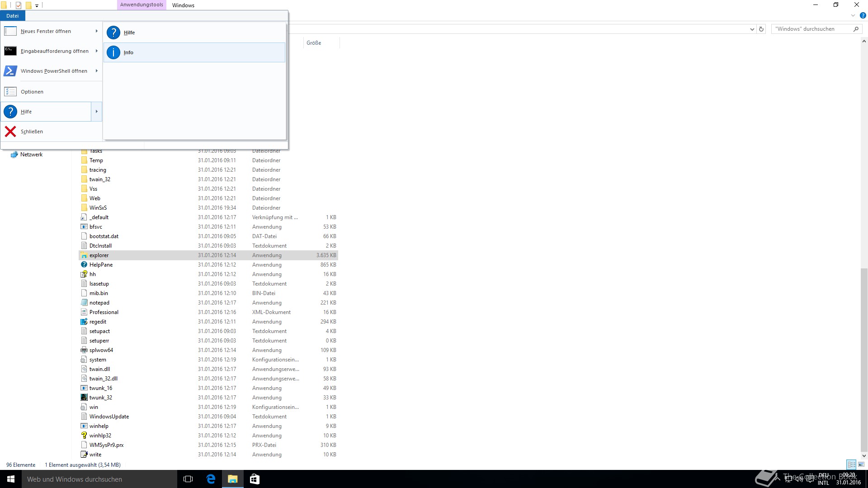Click the search magnifier icon
Viewport: 868px width, 488px height.
pos(856,29)
